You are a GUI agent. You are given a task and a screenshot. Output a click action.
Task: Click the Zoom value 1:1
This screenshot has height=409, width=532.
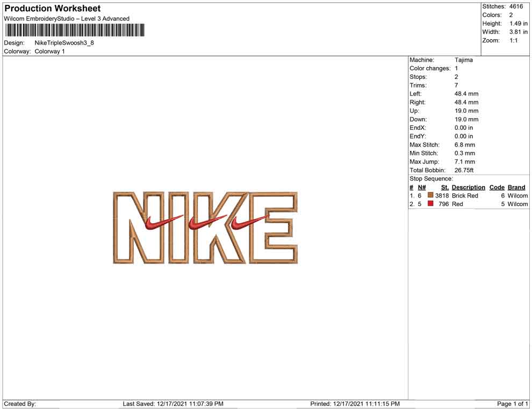pos(513,40)
